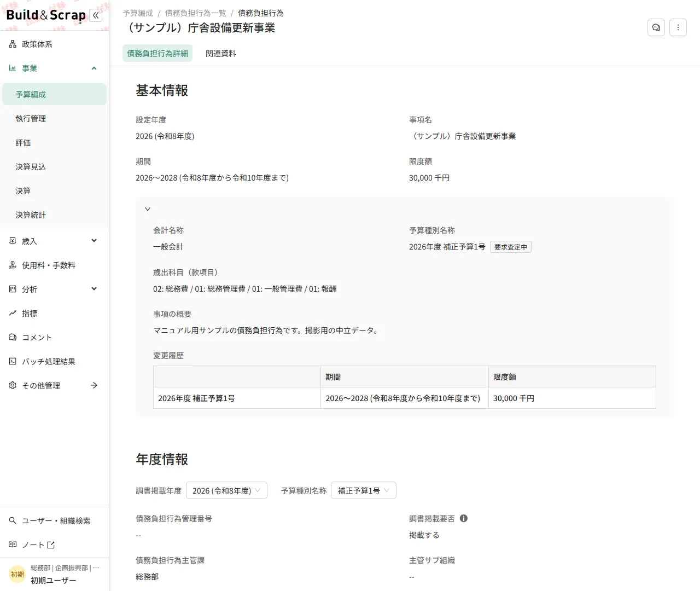The height and width of the screenshot is (591, 700).
Task: Select 予算編成 in the sidebar
Action: point(54,94)
